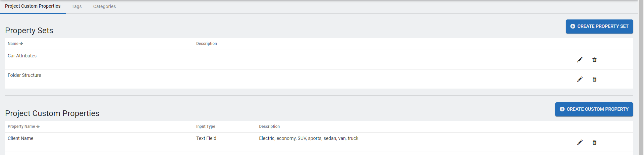Sort custom properties by Property Name arrow
This screenshot has height=155, width=644.
pos(38,126)
